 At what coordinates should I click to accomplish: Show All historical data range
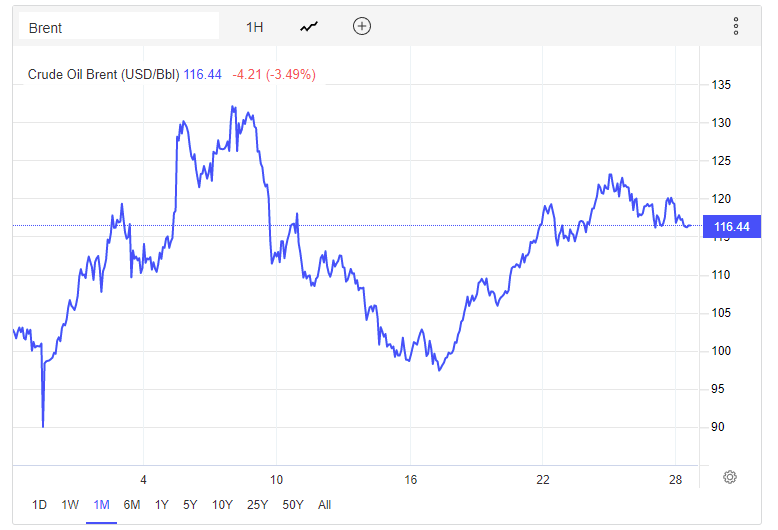click(x=324, y=505)
